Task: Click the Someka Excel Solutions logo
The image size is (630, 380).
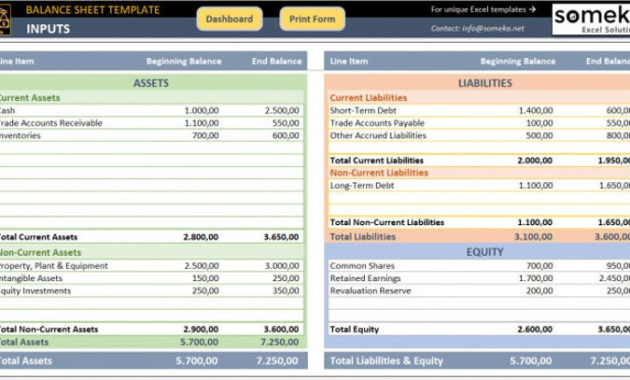Action: click(x=591, y=19)
